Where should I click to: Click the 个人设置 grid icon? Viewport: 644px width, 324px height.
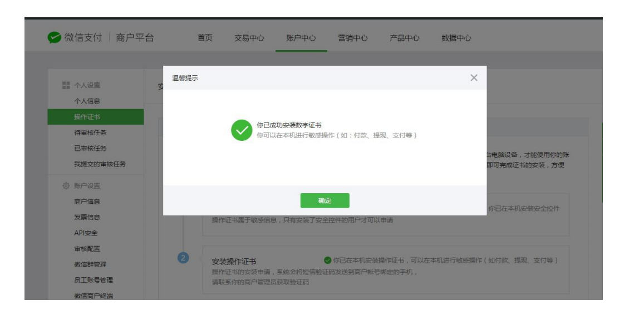click(66, 85)
